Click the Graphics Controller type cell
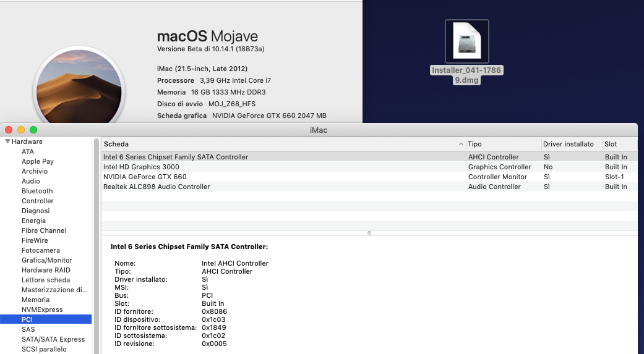Image resolution: width=644 pixels, height=354 pixels. (499, 167)
